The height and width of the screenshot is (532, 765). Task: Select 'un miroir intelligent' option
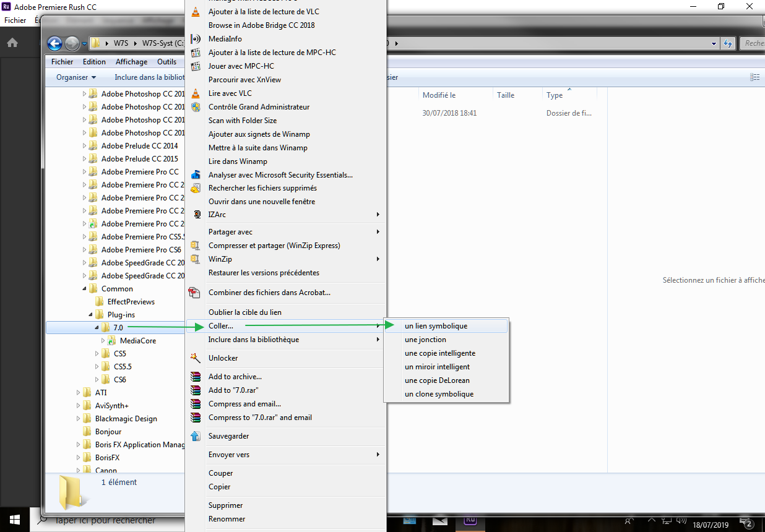click(446, 367)
